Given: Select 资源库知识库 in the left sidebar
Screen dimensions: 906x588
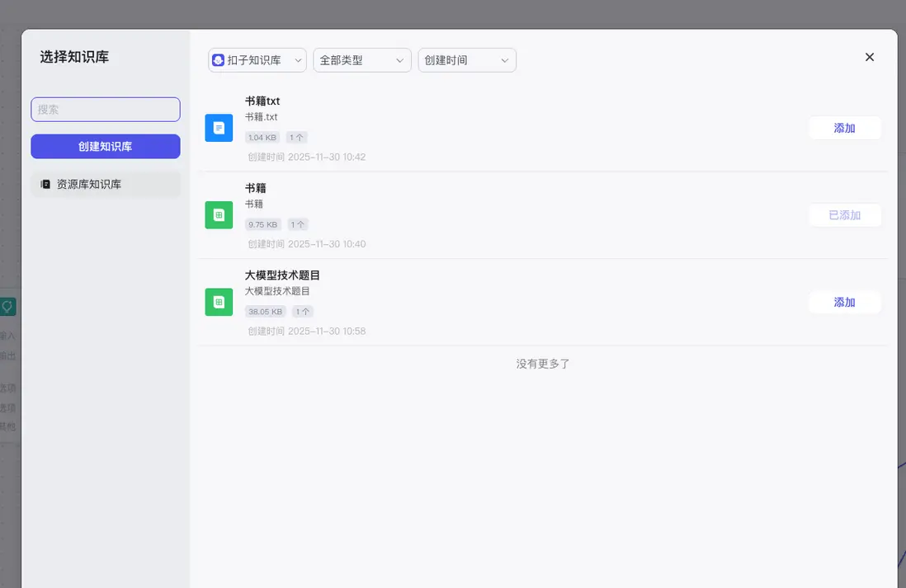Looking at the screenshot, I should click(x=105, y=184).
